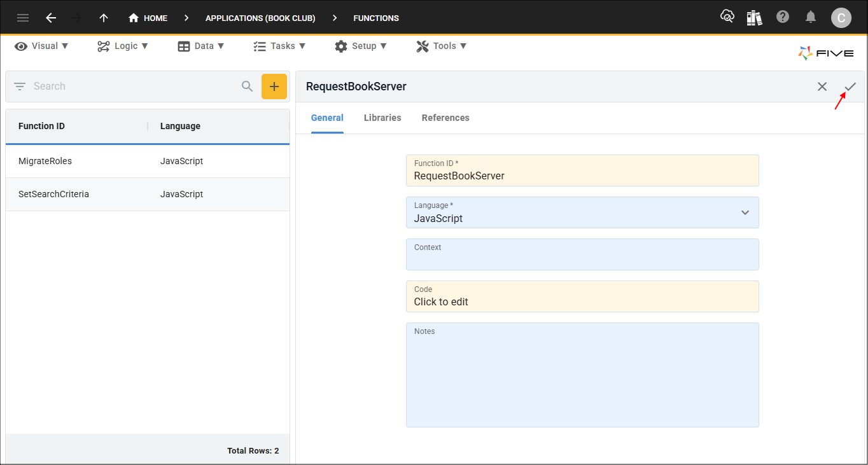Viewport: 868px width, 465px height.
Task: Click the FIVE logo
Action: click(x=826, y=53)
